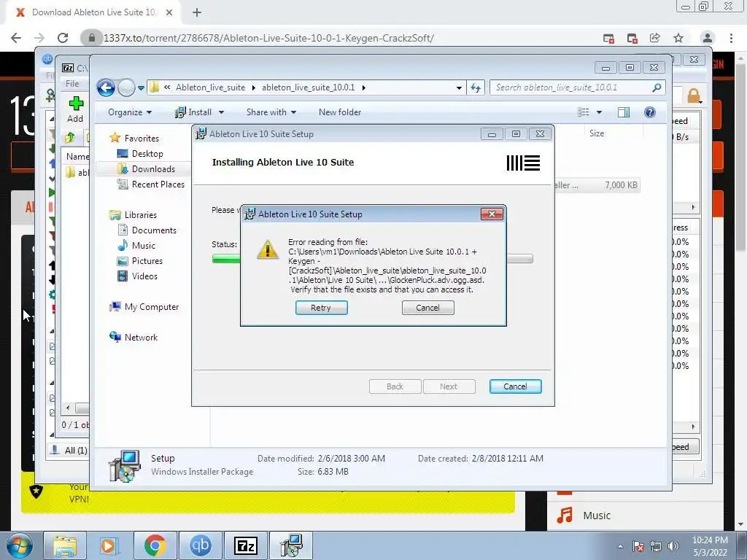Switch to qBittorrent in the taskbar

point(201,545)
